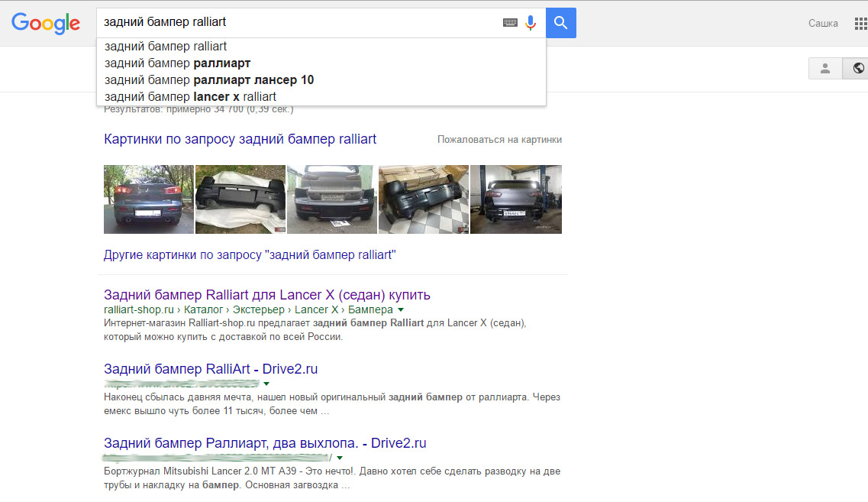The image size is (868, 502).
Task: Click 'Пожаловаться на картинки'
Action: 499,140
